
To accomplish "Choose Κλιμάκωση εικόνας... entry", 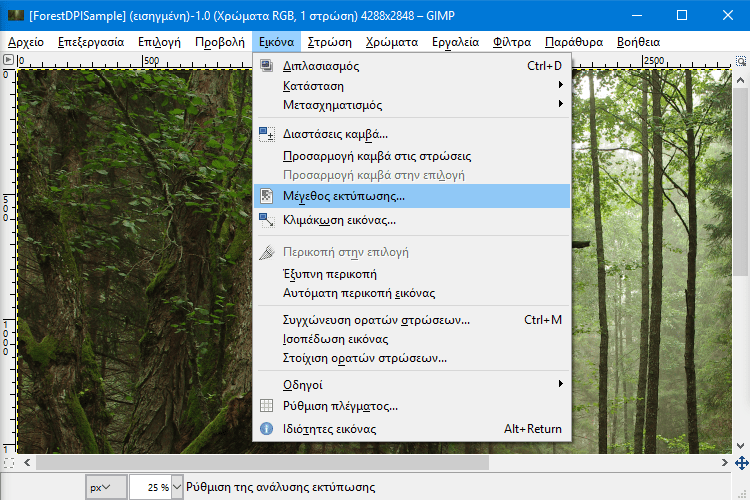I will (412, 220).
